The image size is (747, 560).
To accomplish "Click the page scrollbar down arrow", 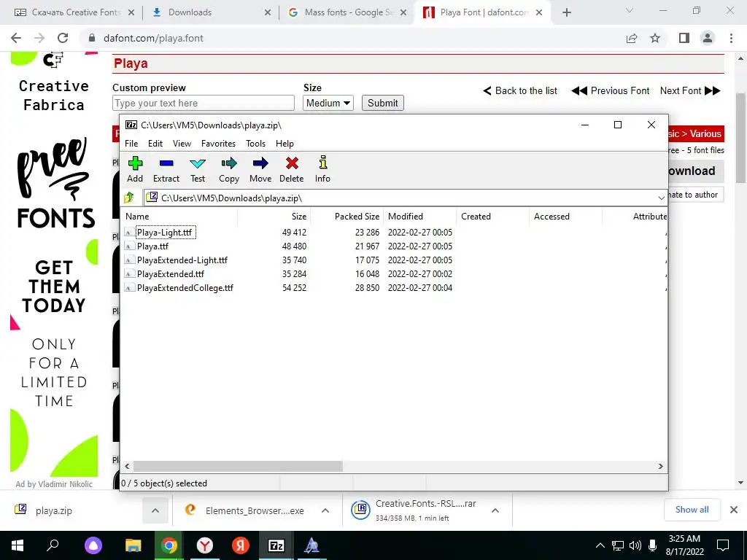I will tap(740, 483).
